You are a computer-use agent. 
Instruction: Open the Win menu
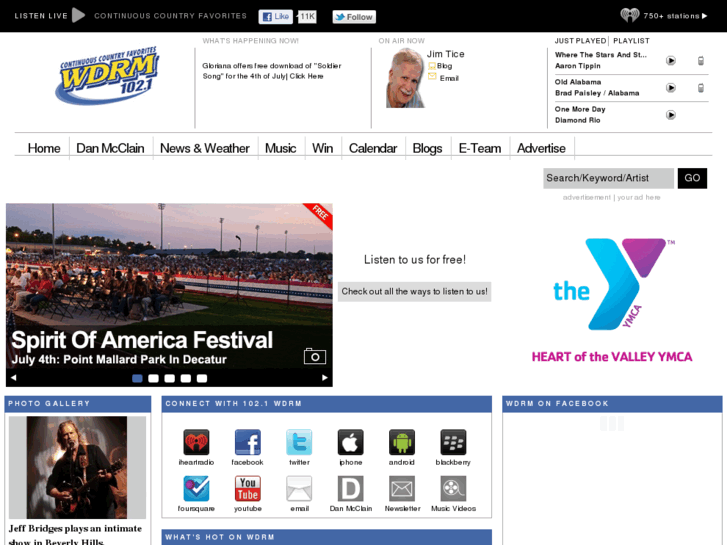(322, 148)
